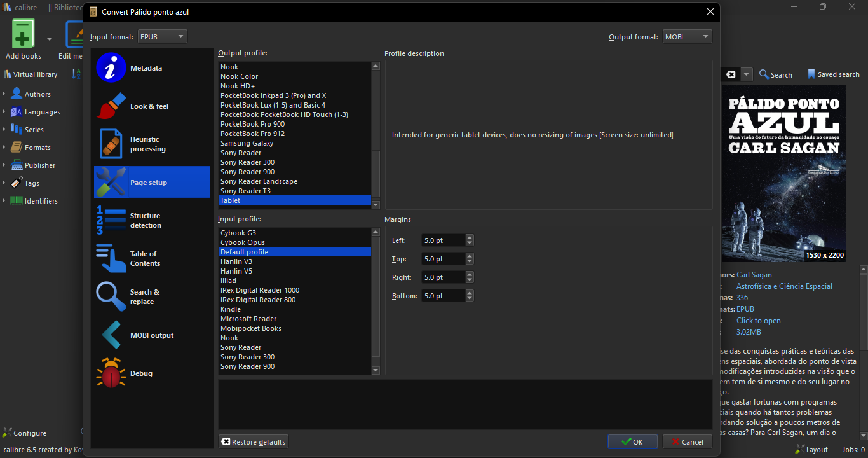Click the Authors icon in tag browser
The width and height of the screenshot is (868, 458).
coord(17,94)
